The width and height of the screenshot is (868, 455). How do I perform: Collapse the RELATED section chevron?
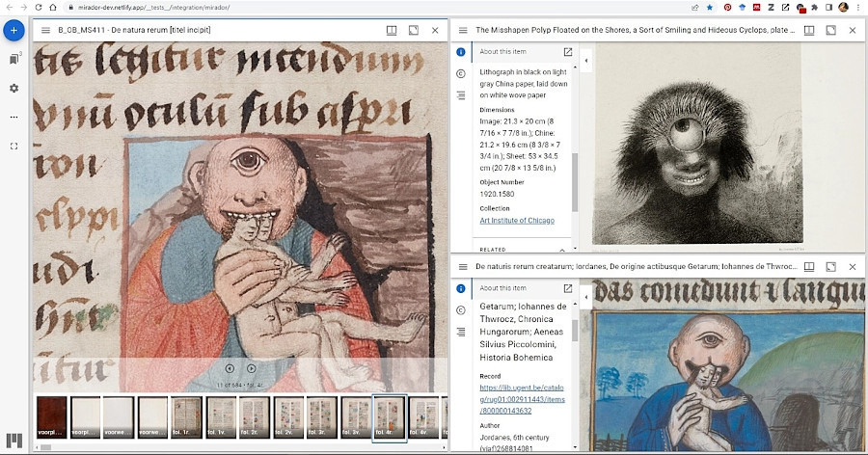tap(562, 250)
